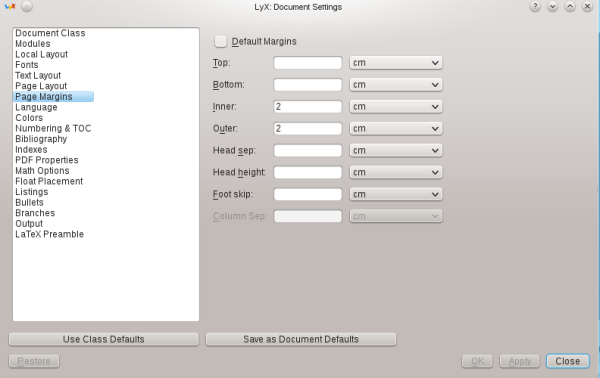Click the round window menu button beside the LyX icon
Screen dimensions: 600x378
27,7
